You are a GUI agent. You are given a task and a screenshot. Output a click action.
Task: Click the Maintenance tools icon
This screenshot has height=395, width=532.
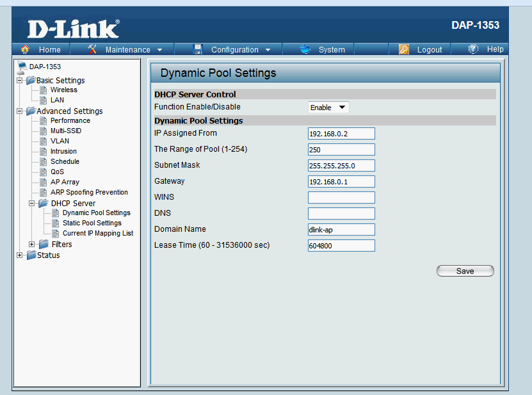[x=92, y=49]
